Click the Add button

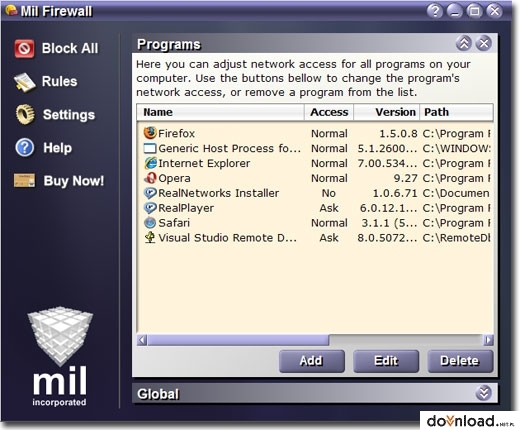pyautogui.click(x=312, y=361)
